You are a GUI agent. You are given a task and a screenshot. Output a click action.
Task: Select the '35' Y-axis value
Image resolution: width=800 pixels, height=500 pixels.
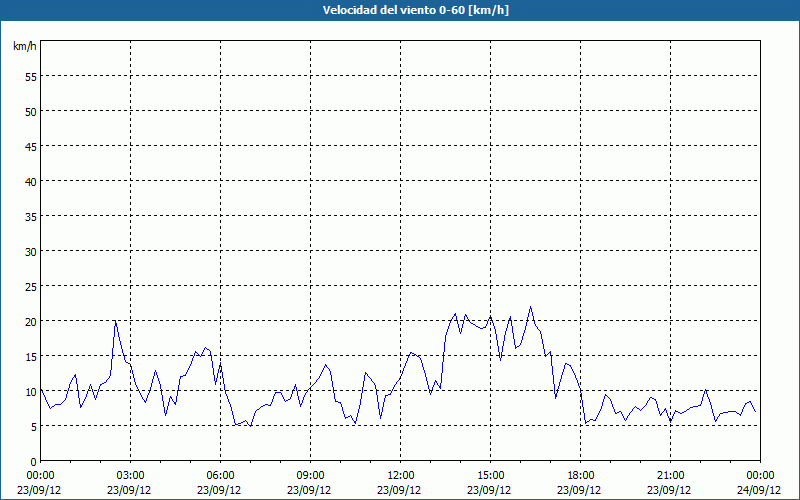[x=31, y=216]
